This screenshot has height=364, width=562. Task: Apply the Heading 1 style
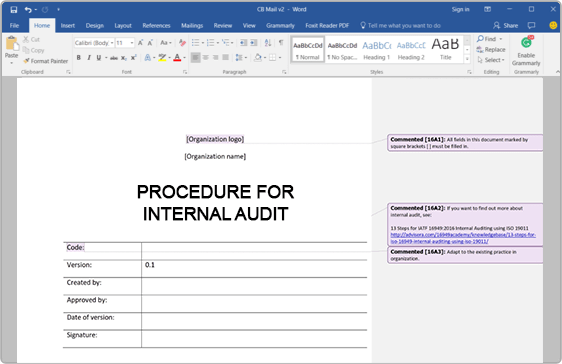(x=376, y=49)
